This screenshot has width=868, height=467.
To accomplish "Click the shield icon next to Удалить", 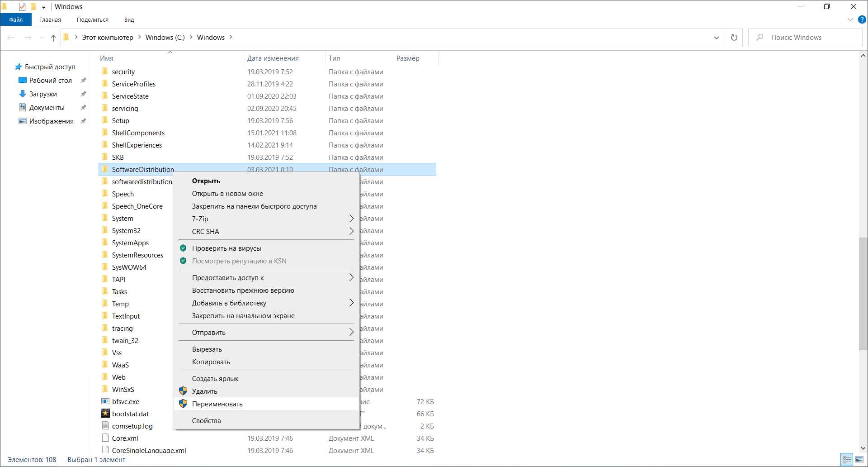I will click(183, 391).
